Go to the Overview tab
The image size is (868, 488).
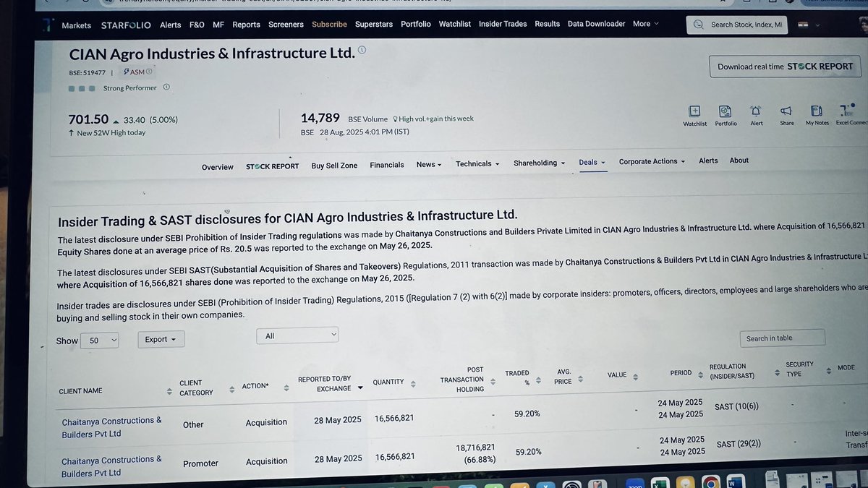(218, 167)
